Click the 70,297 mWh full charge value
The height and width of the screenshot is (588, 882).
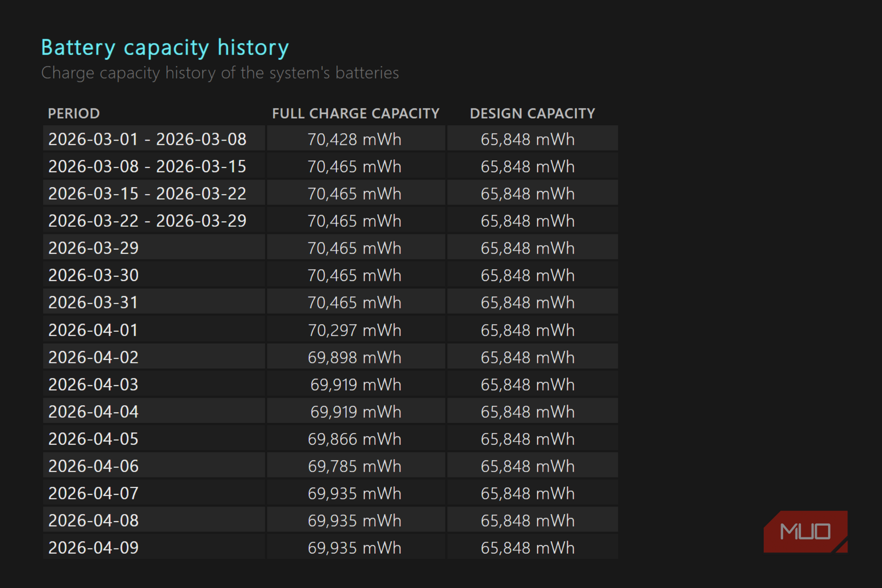coord(354,330)
